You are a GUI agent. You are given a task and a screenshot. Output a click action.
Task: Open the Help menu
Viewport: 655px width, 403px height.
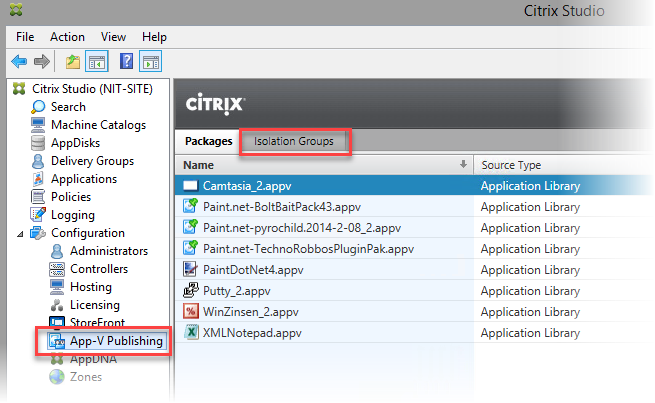point(154,37)
